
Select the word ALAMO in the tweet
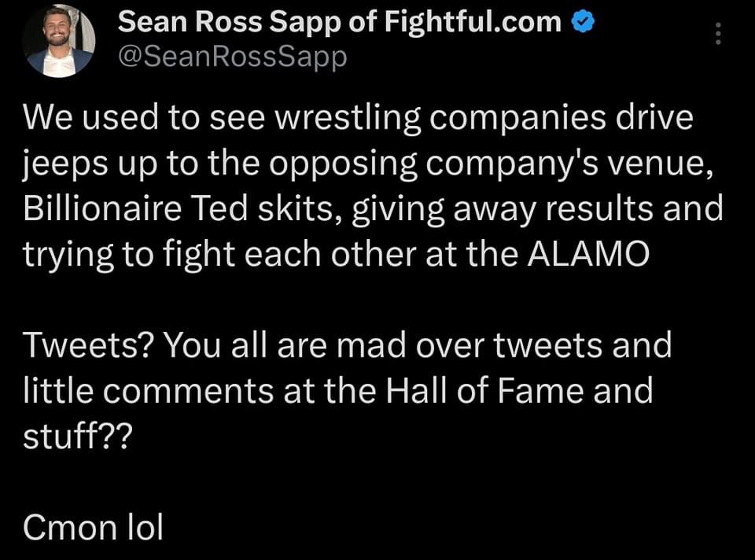pos(588,254)
